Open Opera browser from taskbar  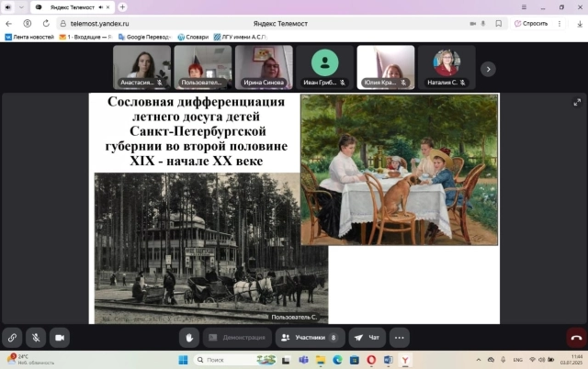click(x=371, y=360)
